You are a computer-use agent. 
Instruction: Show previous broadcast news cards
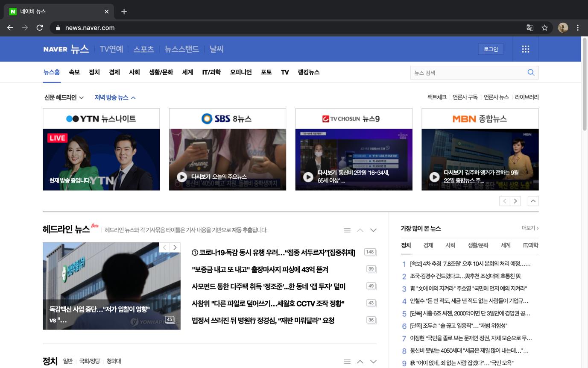tap(505, 201)
